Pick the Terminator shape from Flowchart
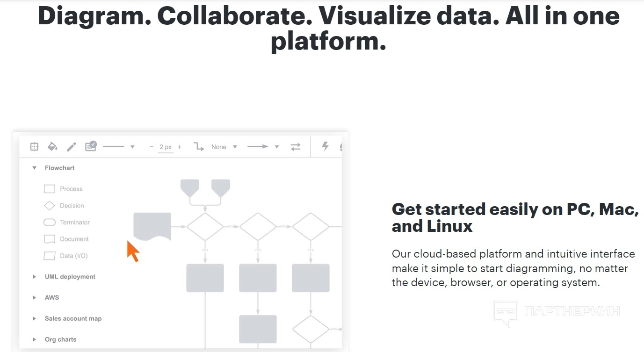Screen dimensions: 644x352 [x=50, y=223]
